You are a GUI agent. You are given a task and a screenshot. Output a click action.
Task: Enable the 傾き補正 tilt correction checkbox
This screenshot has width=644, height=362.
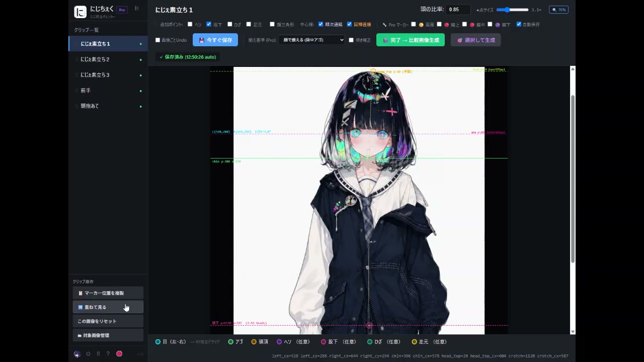point(351,40)
